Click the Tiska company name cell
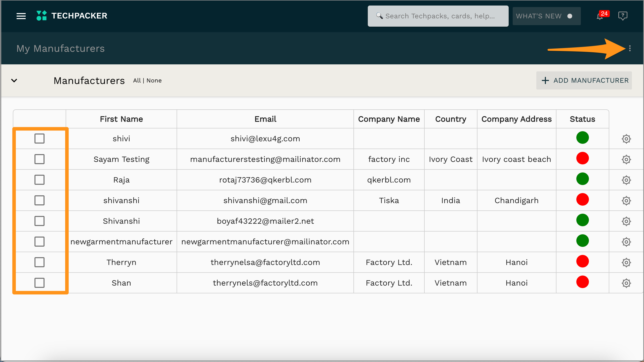644x362 pixels. 389,201
